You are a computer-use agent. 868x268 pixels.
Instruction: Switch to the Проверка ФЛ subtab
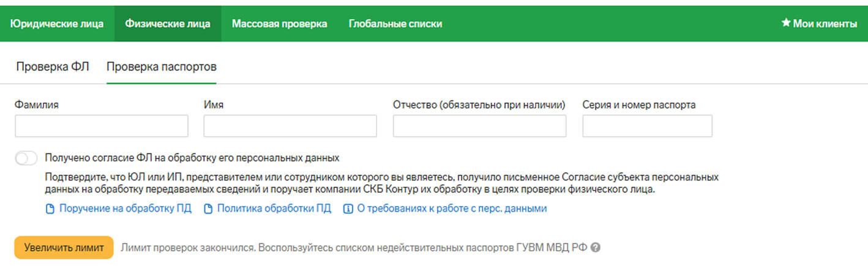53,66
